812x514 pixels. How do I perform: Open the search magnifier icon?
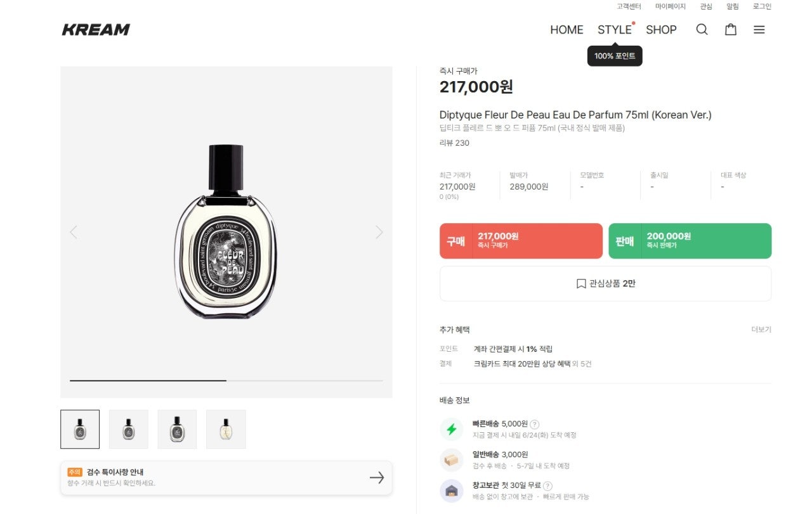(x=702, y=29)
